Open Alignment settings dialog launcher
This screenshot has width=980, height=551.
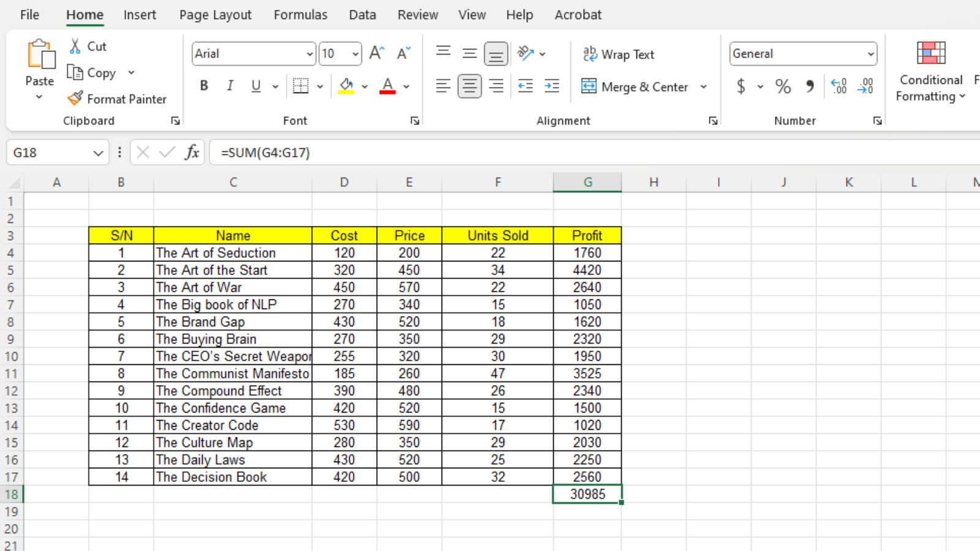713,121
